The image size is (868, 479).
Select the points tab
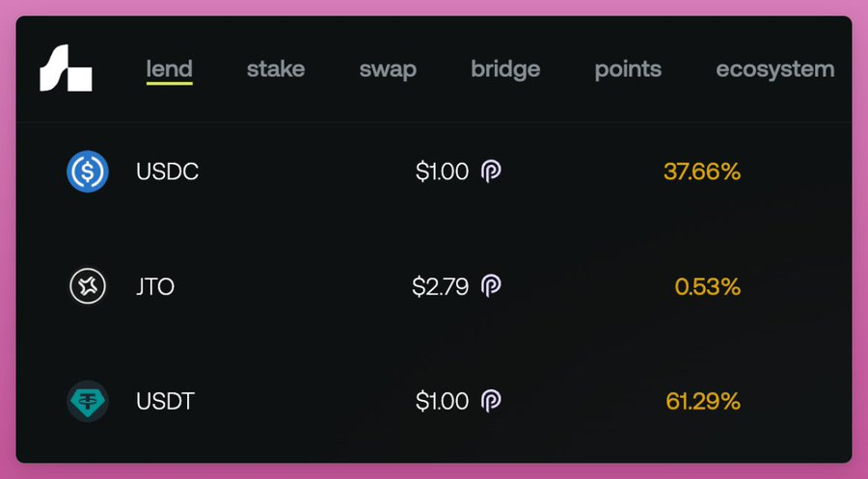(x=628, y=69)
